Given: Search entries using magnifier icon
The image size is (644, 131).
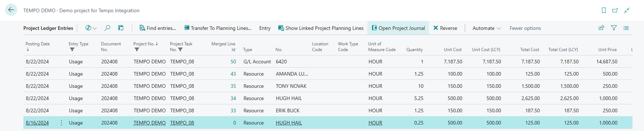Looking at the screenshot, I should pyautogui.click(x=107, y=28).
